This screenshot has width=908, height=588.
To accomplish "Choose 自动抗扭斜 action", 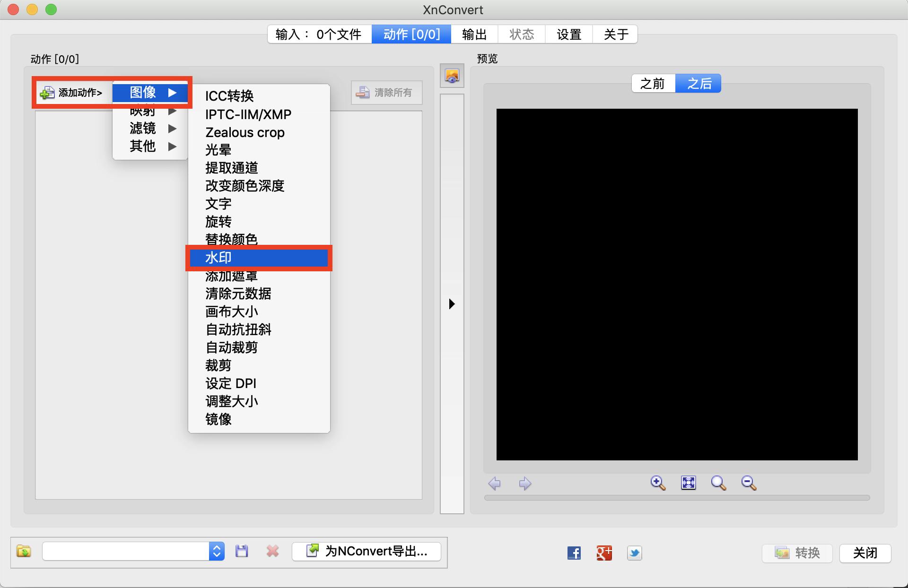I will click(259, 329).
